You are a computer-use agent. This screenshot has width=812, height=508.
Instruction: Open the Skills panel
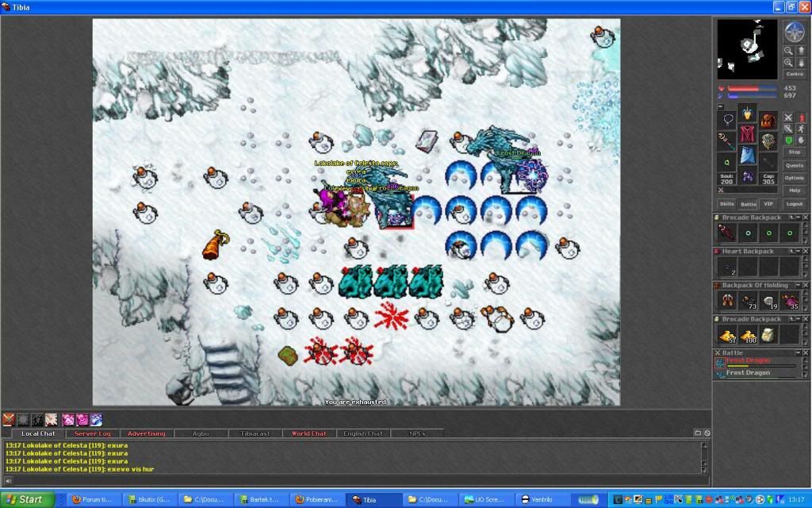point(727,204)
